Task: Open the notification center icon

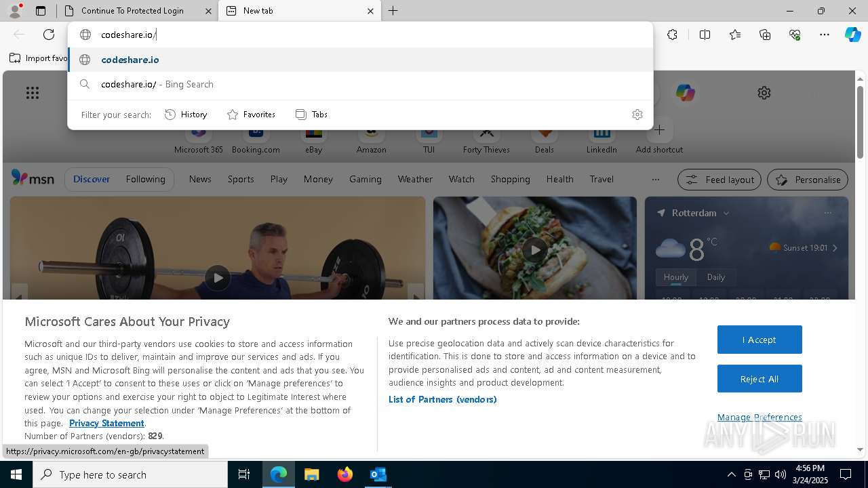Action: [x=846, y=474]
